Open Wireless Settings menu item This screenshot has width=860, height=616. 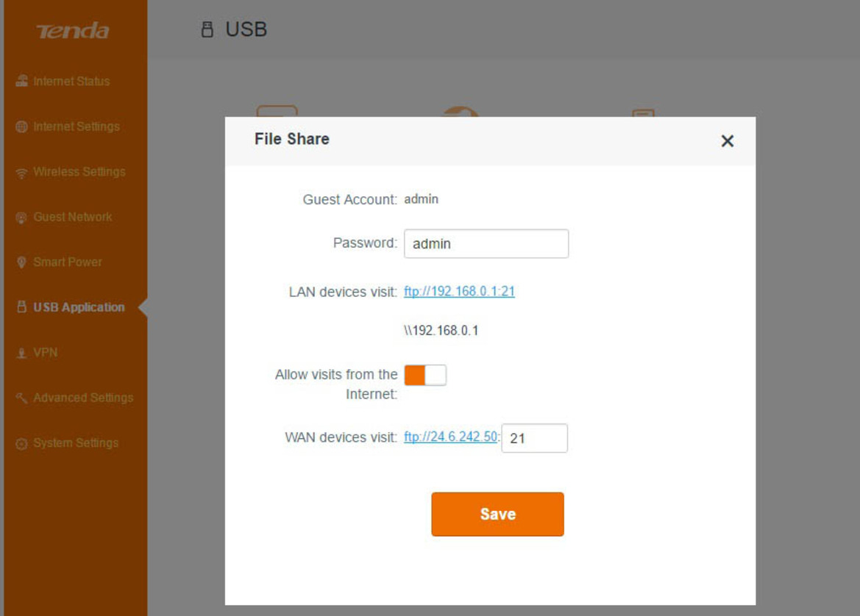79,172
